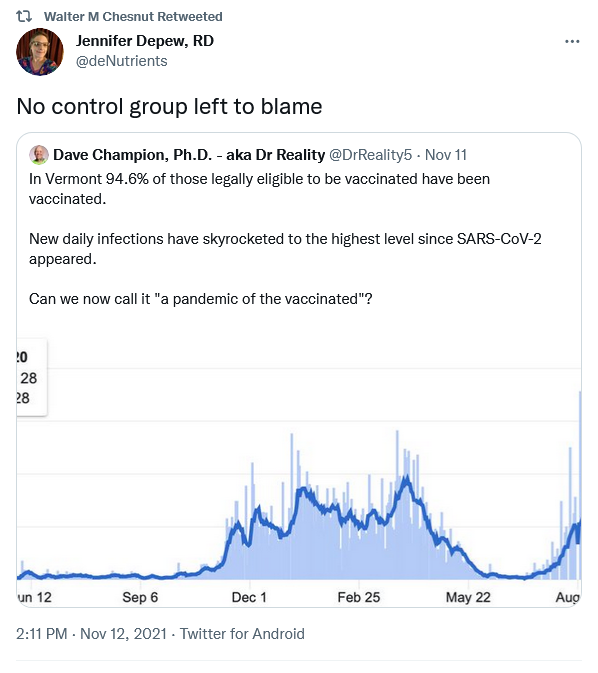Open the three-dot more options menu
This screenshot has height=673, width=598.
click(x=572, y=42)
